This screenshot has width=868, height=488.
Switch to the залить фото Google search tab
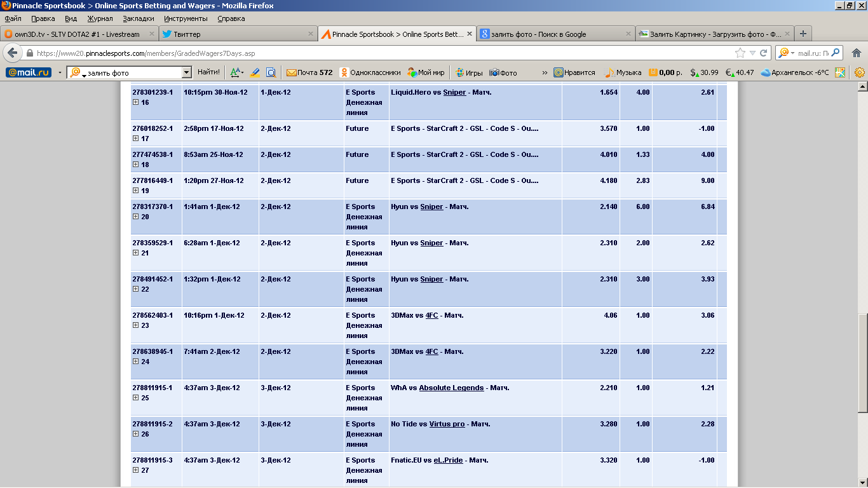555,34
